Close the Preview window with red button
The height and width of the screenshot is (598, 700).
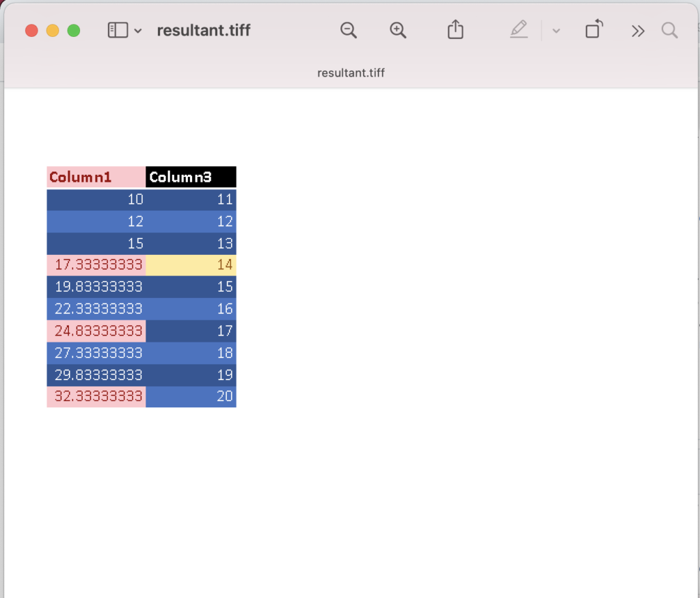point(31,30)
